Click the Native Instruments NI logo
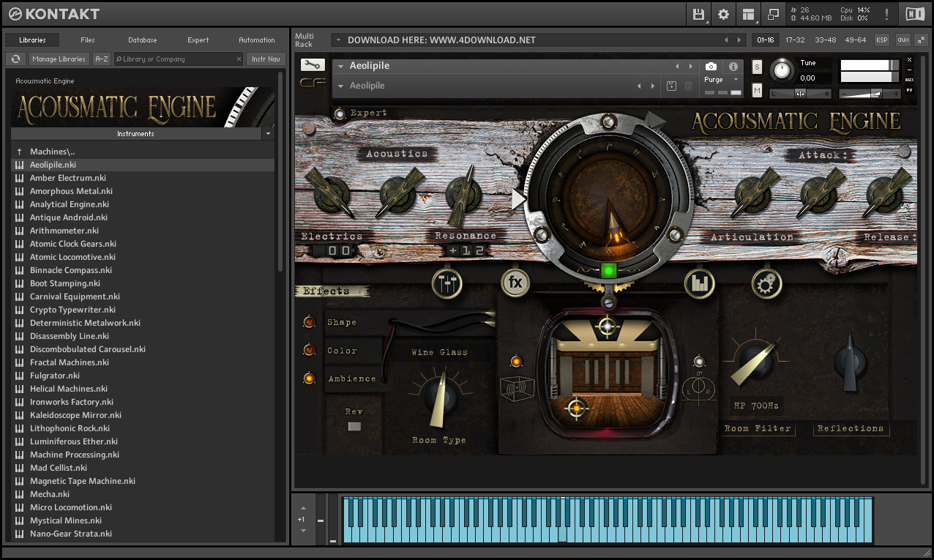This screenshot has height=560, width=934. tap(915, 14)
